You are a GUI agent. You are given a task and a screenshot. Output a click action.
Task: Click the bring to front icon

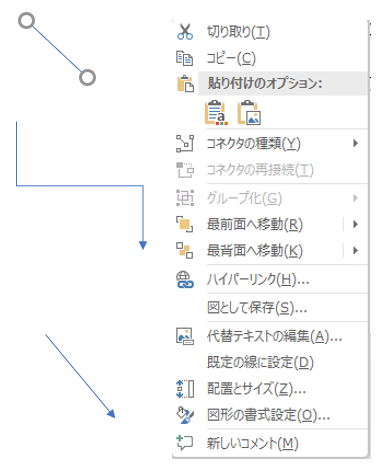click(185, 224)
